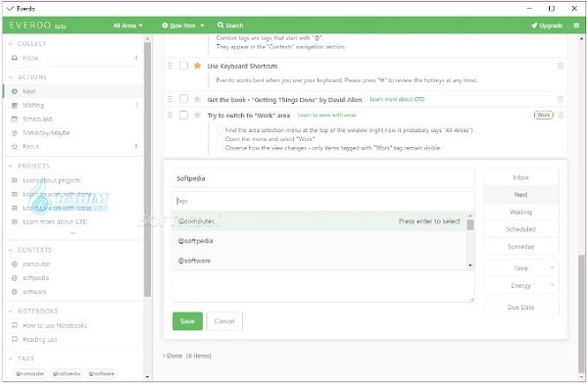Click the software context @ icon

[15, 292]
